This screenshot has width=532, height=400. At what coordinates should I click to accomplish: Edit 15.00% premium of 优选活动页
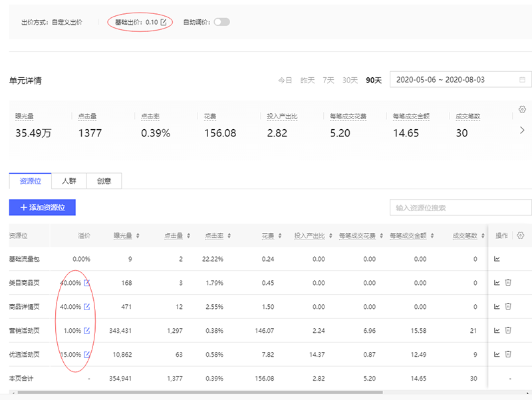pyautogui.click(x=87, y=355)
